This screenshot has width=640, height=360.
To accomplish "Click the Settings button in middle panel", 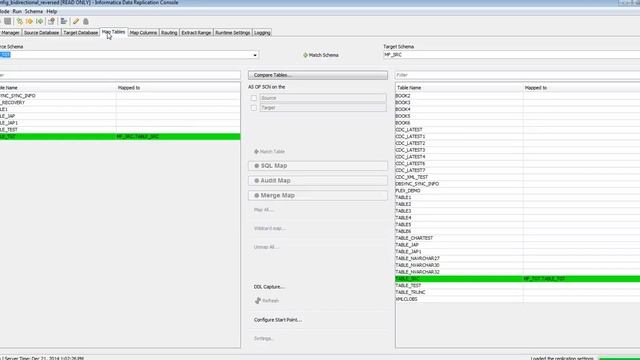I will click(264, 338).
